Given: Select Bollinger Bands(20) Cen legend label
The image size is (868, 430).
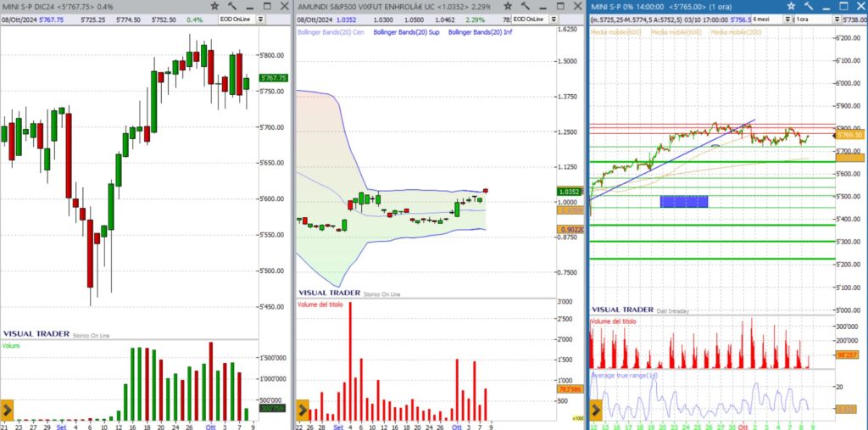Looking at the screenshot, I should (330, 33).
